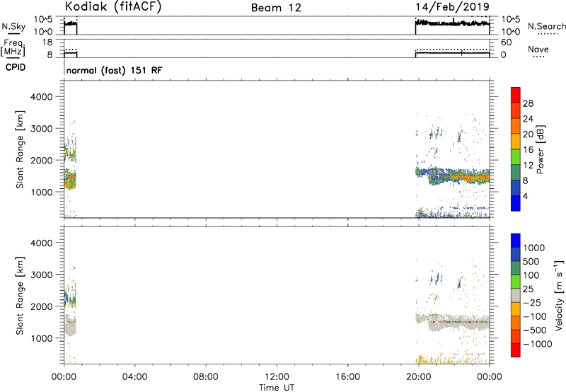Image resolution: width=566 pixels, height=392 pixels.
Task: Click the 'Time UT' axis title
Action: pyautogui.click(x=277, y=387)
